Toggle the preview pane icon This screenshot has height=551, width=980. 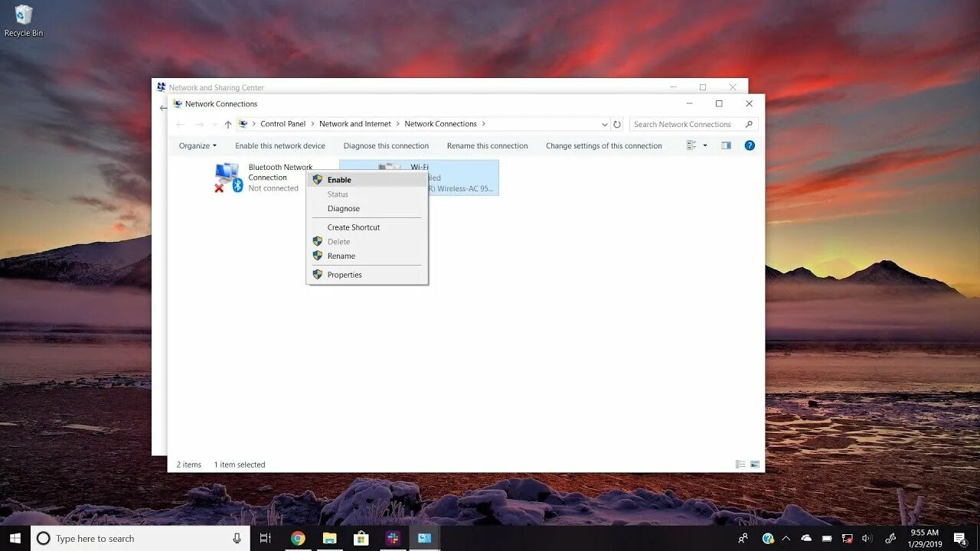tap(726, 145)
